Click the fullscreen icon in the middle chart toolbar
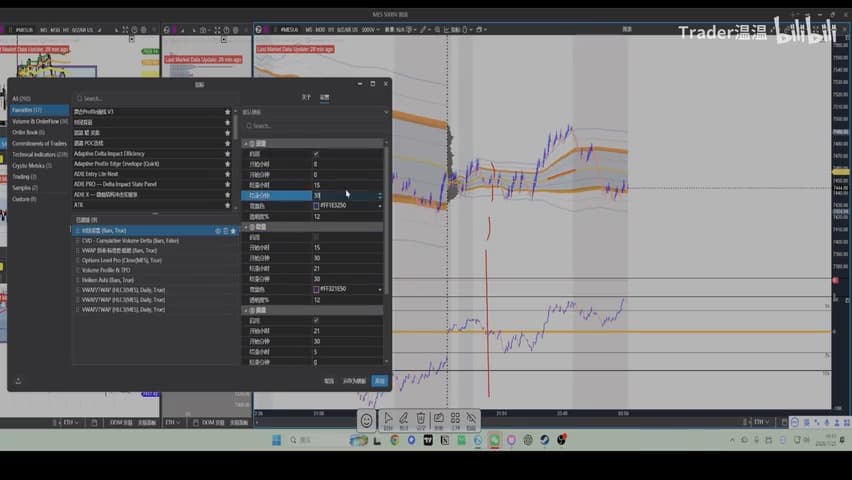Screen dimensions: 852x480 pyautogui.click(x=217, y=30)
